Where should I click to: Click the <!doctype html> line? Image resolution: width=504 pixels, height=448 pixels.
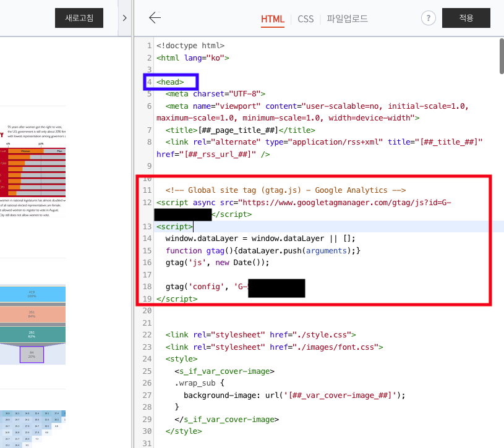[x=190, y=46]
